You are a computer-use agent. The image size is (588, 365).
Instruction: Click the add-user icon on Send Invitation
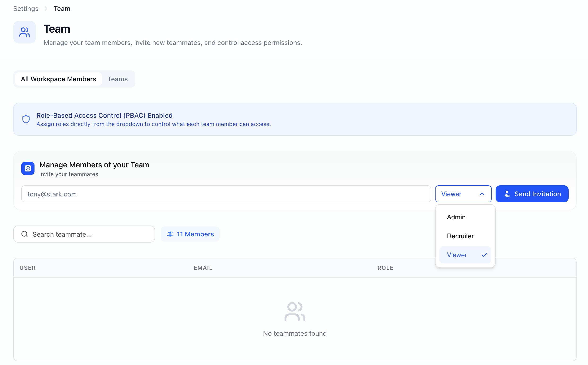click(x=507, y=194)
